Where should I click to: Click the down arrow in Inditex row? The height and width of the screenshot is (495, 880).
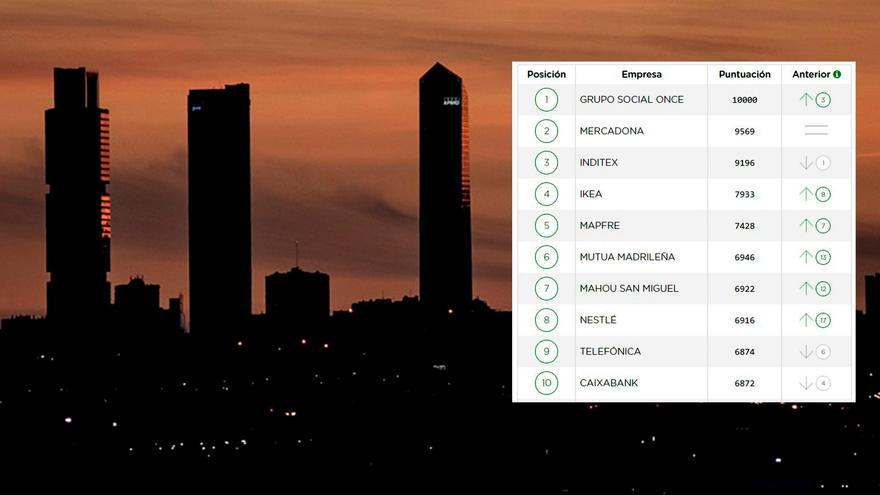click(x=806, y=163)
